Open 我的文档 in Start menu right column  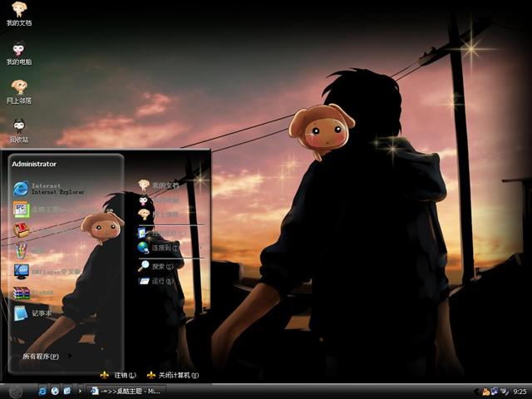coord(159,185)
